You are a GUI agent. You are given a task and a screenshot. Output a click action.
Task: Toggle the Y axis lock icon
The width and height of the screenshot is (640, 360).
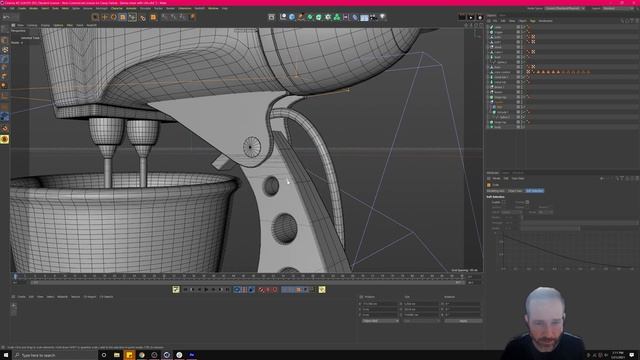click(x=173, y=17)
